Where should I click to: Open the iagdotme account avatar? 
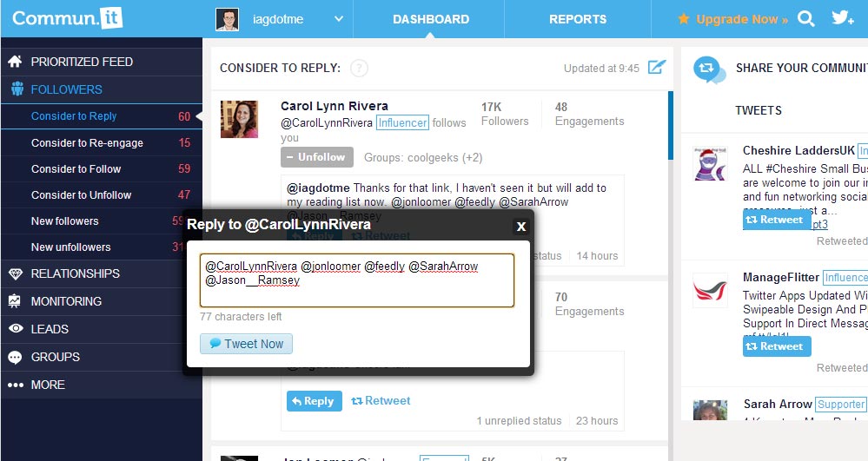tap(227, 19)
